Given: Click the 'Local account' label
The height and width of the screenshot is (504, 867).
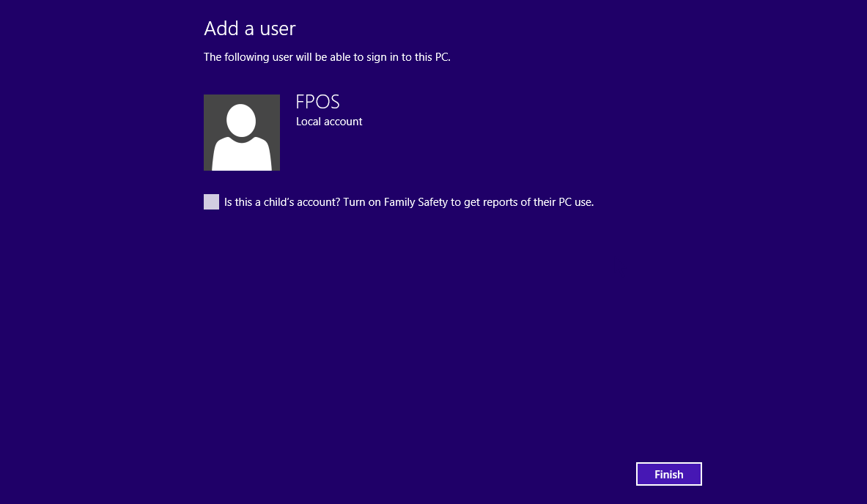Looking at the screenshot, I should click(329, 122).
